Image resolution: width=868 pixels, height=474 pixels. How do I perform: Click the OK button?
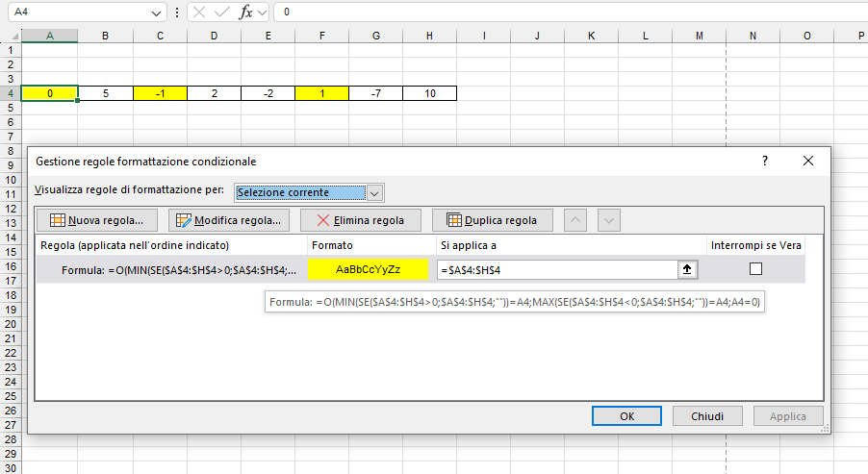[x=626, y=416]
